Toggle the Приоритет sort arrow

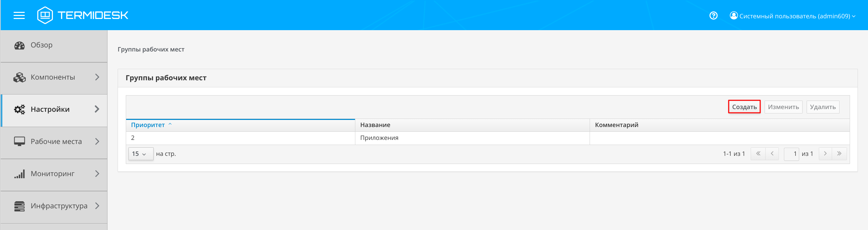[x=170, y=124]
